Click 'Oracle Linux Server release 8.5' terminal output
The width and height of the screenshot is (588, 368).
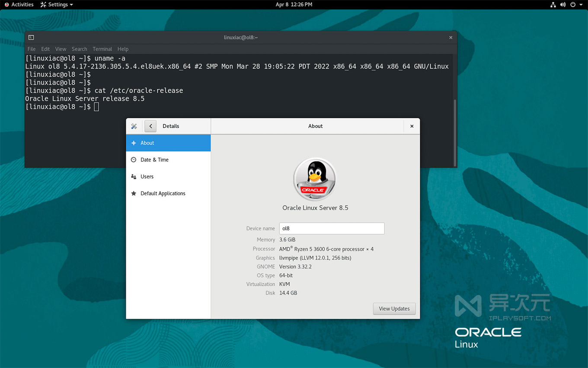[85, 99]
